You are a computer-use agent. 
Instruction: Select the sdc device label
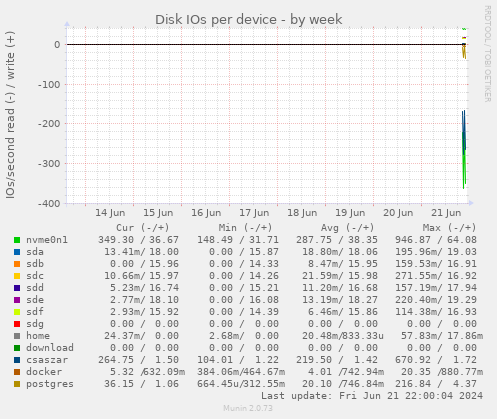[35, 276]
